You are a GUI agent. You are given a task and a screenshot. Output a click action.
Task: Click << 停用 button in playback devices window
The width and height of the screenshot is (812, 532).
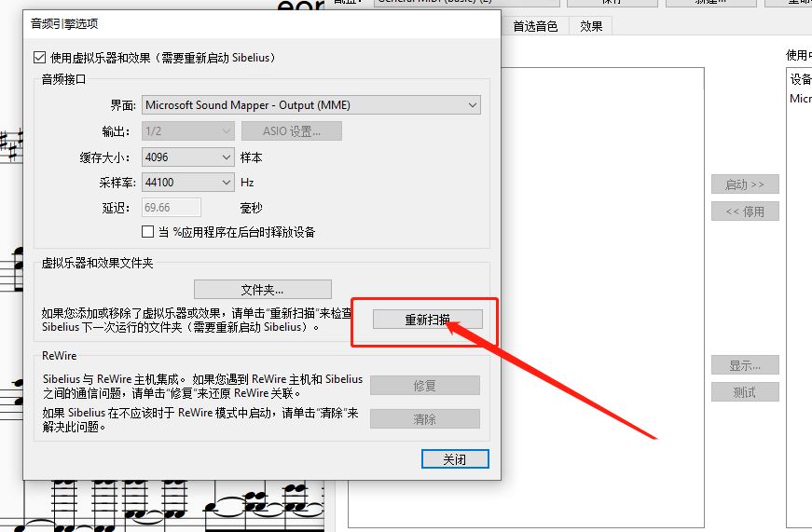[x=745, y=211]
